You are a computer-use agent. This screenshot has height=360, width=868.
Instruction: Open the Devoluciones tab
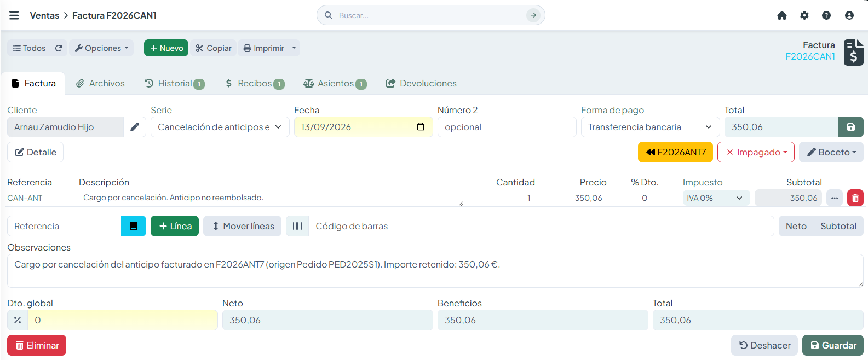[421, 83]
